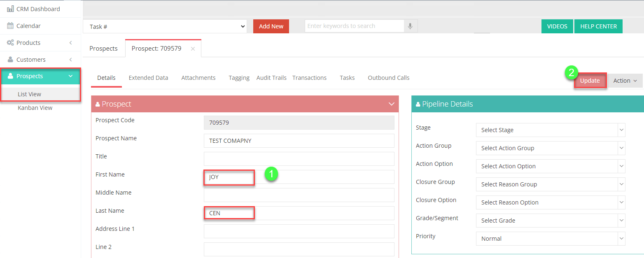Open CRM Dashboard from the sidebar
Image resolution: width=644 pixels, height=258 pixels.
pos(38,9)
